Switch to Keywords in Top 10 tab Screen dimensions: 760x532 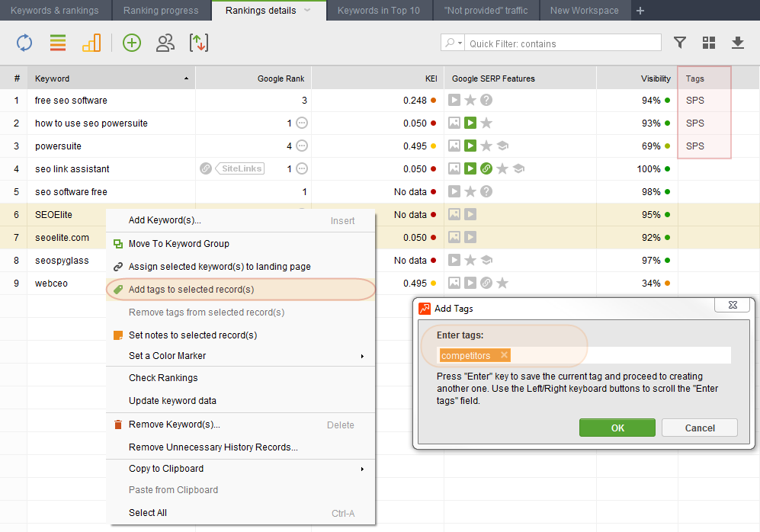click(379, 10)
